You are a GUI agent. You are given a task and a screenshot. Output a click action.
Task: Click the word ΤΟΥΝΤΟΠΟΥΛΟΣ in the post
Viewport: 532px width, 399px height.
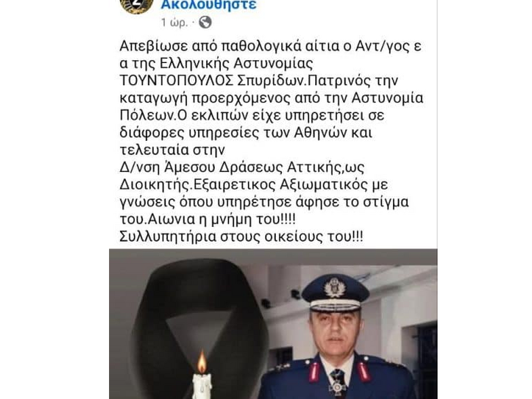(176, 81)
